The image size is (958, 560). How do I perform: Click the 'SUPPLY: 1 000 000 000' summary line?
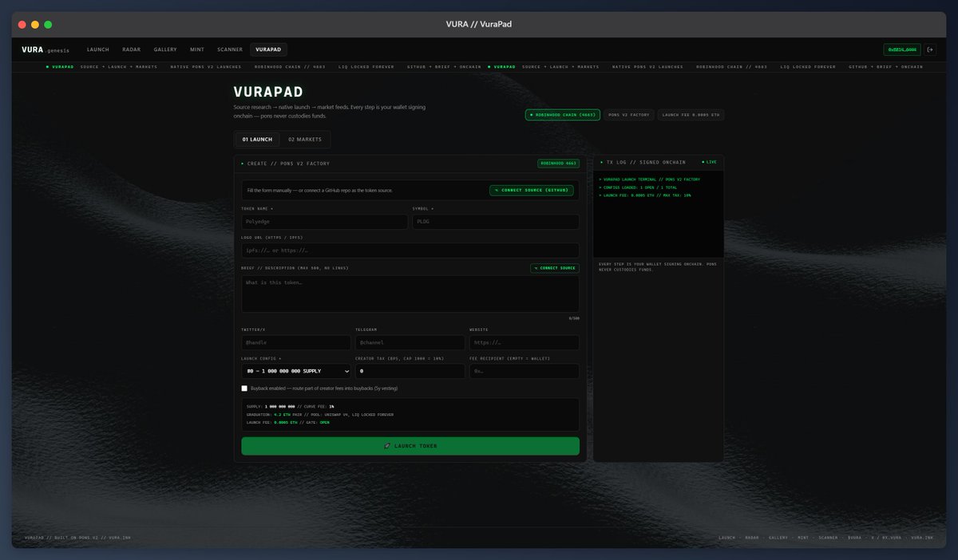[291, 407]
